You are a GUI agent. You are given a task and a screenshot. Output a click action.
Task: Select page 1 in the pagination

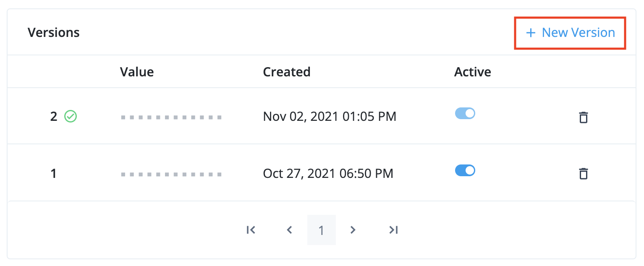click(x=322, y=230)
